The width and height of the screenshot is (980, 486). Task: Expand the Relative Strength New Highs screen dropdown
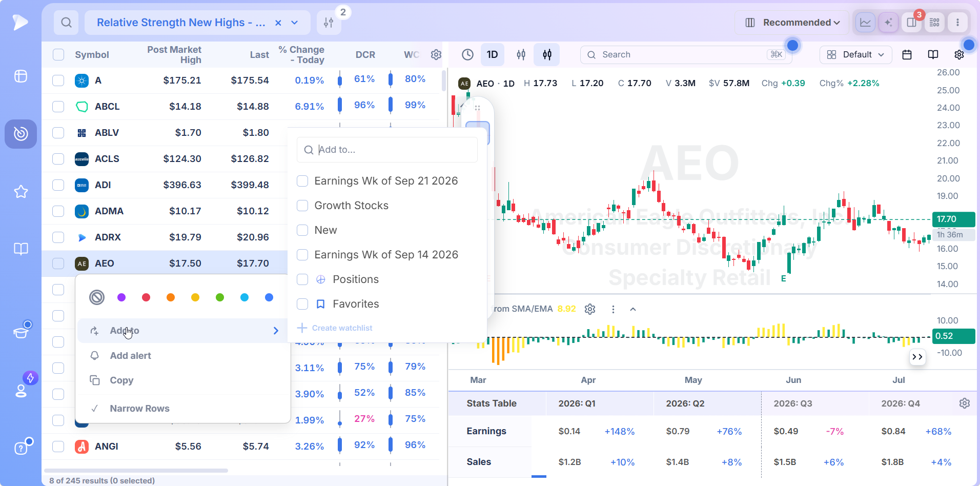[295, 23]
